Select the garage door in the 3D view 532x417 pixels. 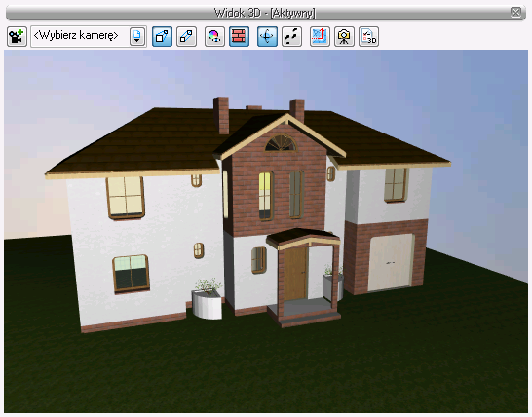391,263
